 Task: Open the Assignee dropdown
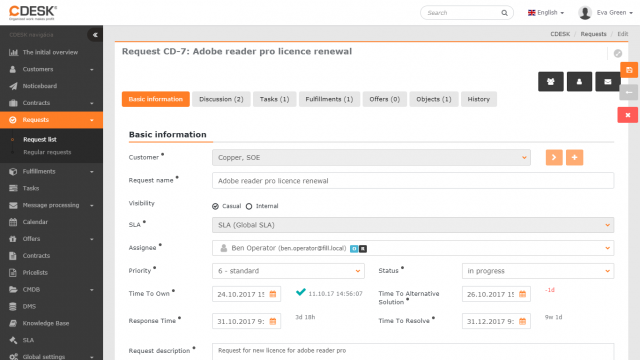coord(413,248)
